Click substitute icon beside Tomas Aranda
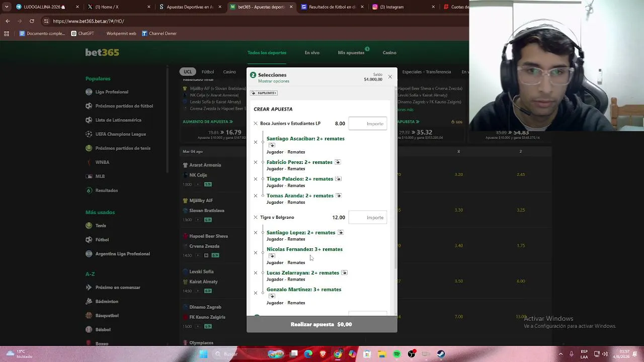The width and height of the screenshot is (644, 362). (x=338, y=196)
